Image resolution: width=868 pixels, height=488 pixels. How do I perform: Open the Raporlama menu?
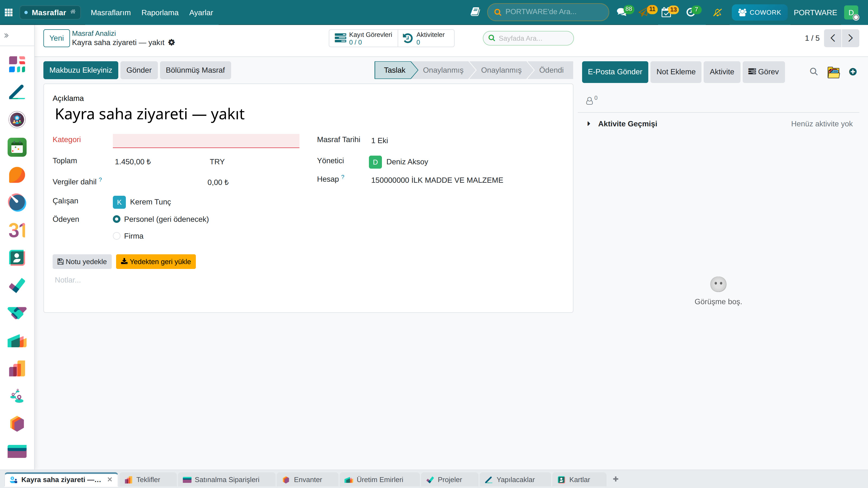(x=160, y=12)
